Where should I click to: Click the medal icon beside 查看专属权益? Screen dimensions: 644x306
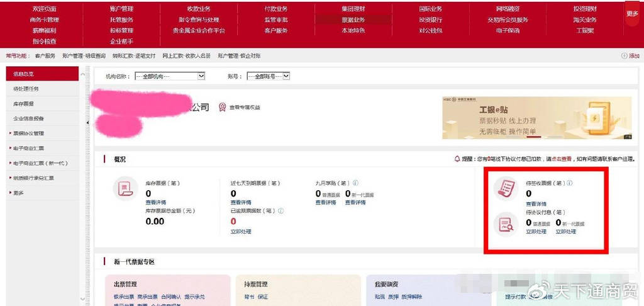222,107
